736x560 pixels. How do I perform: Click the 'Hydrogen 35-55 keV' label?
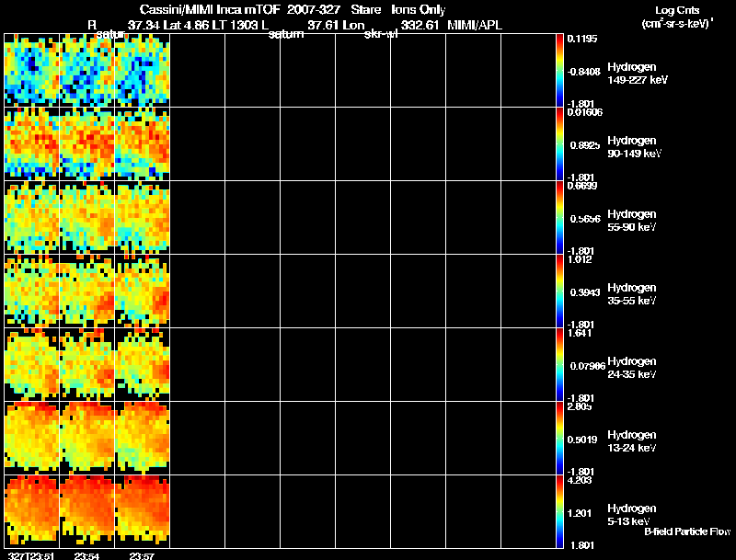coord(632,294)
